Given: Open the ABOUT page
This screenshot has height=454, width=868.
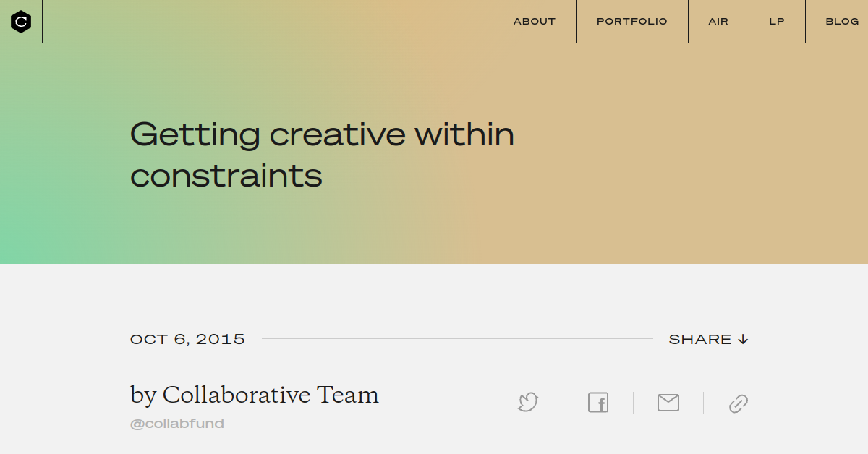Looking at the screenshot, I should pyautogui.click(x=534, y=21).
